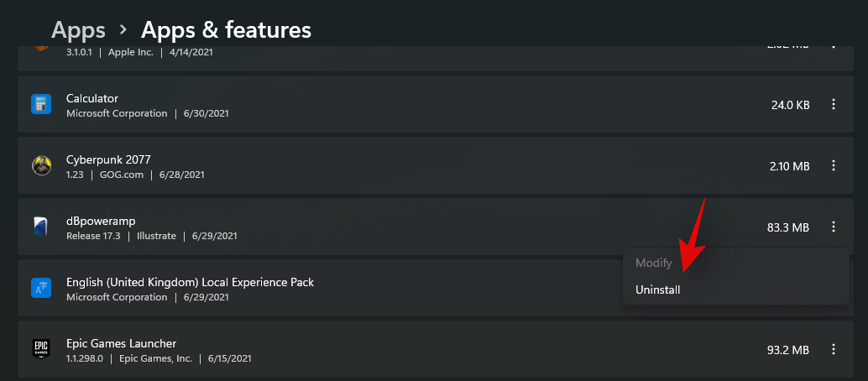Choose Uninstall from the context menu
868x381 pixels.
coord(658,290)
